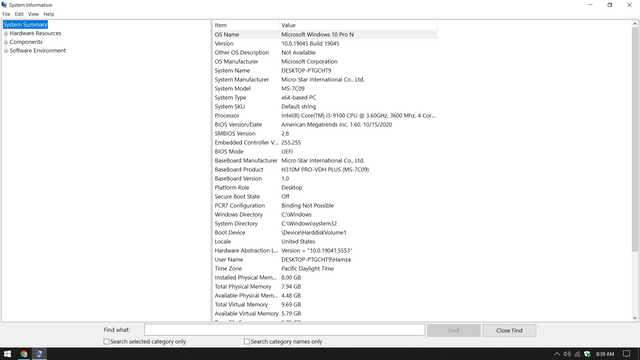Open Chrome from taskbar

click(24, 354)
